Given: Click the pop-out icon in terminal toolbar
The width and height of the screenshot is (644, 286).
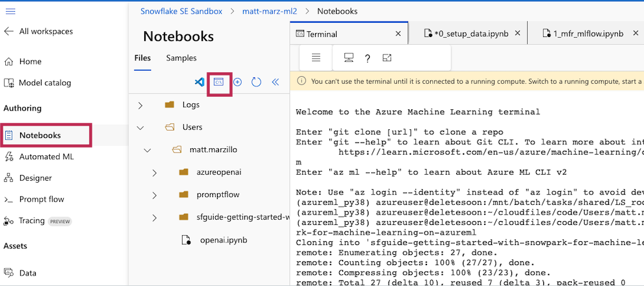Looking at the screenshot, I should click(x=387, y=58).
